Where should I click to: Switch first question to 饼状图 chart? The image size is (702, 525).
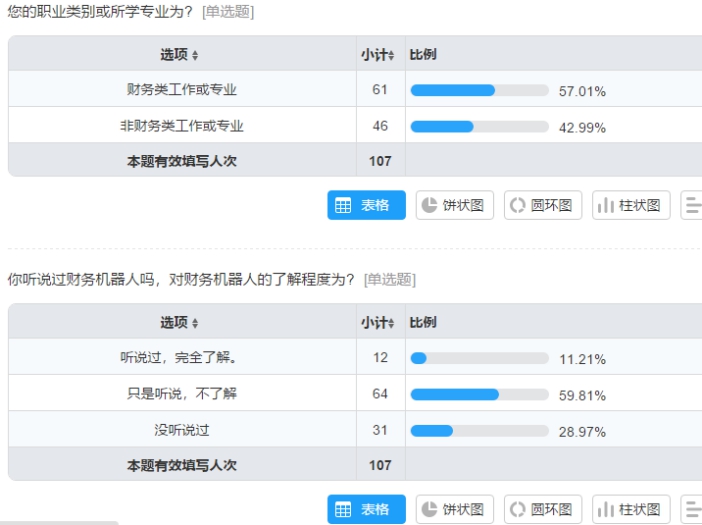[x=454, y=205]
